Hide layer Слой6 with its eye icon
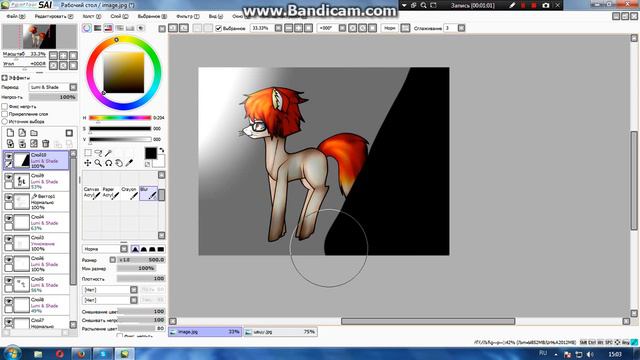Screen dimensions: 640x360 pos(9,260)
